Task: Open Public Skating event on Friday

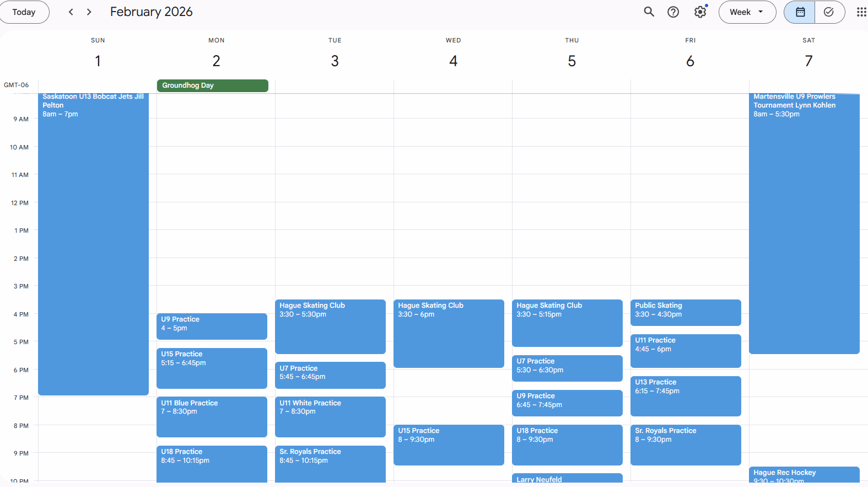Action: 685,312
